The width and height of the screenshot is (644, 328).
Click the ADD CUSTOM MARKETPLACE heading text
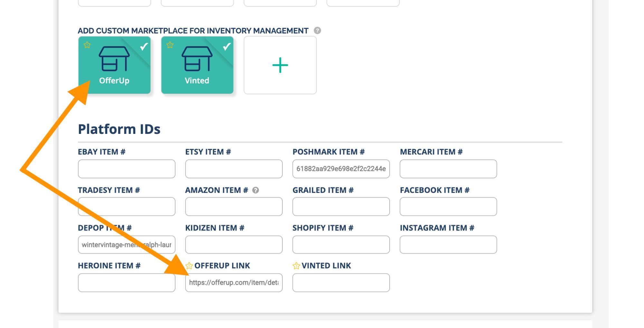193,31
